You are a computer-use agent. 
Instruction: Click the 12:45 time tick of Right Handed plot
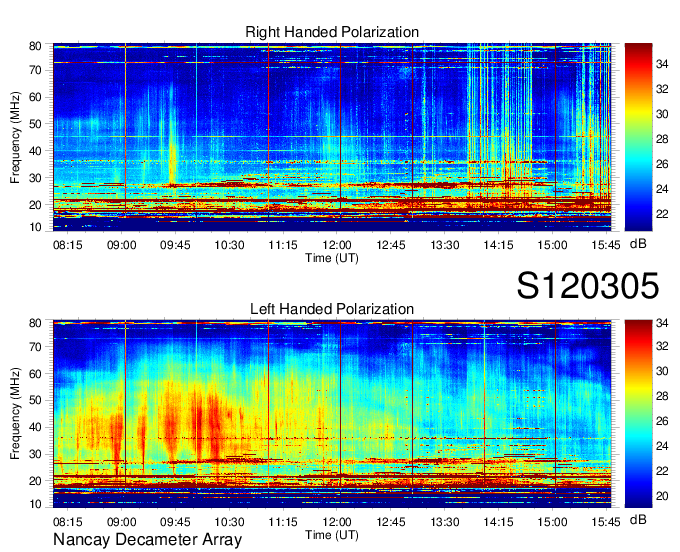[391, 245]
